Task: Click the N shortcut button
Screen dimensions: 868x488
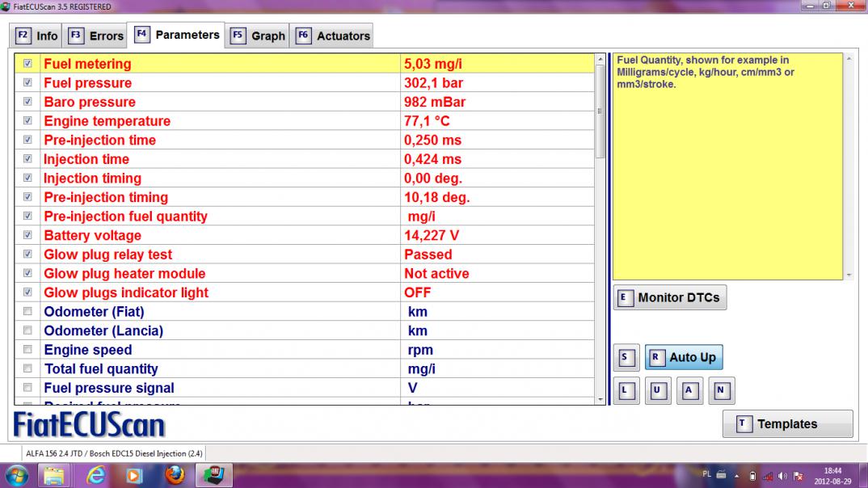Action: point(721,390)
